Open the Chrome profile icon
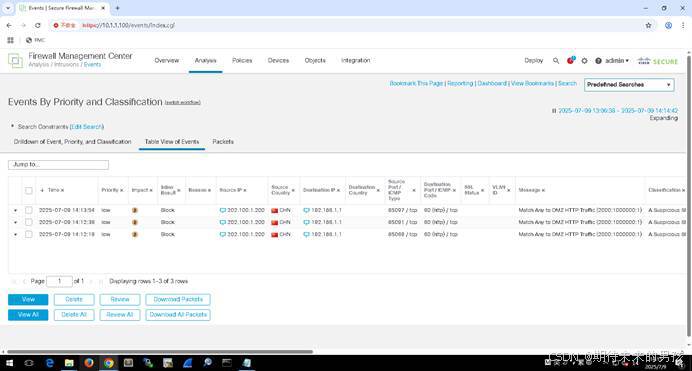Screen dimensions: 692x371 (669, 26)
